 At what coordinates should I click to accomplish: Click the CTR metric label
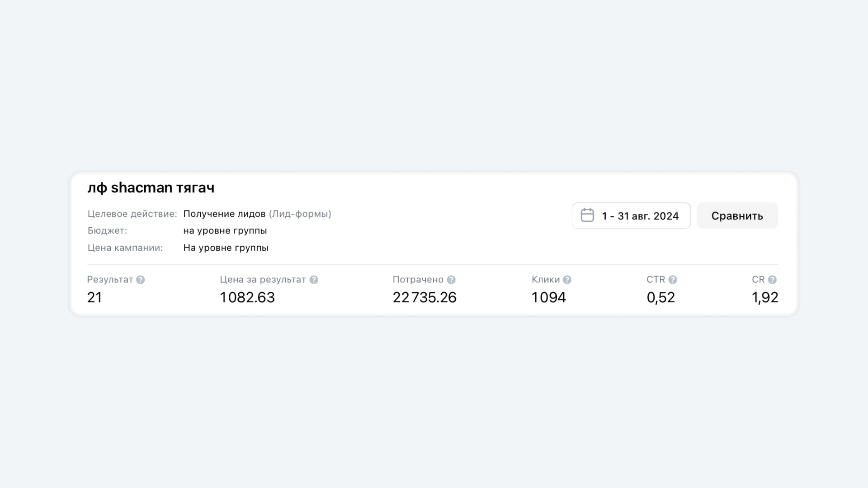[656, 280]
